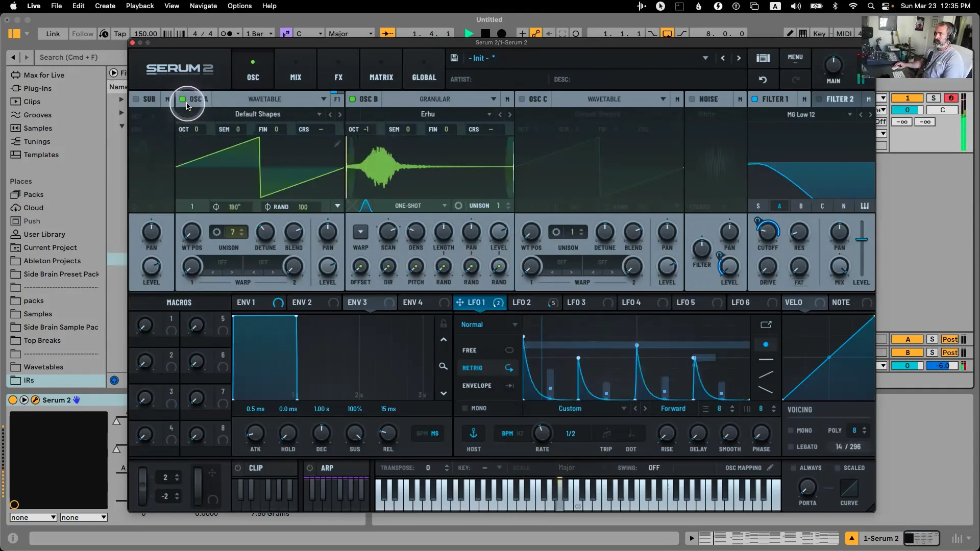Click the pencil edit icon on OSC A wavetable
Viewport: 980px width, 551px height.
pos(337,144)
